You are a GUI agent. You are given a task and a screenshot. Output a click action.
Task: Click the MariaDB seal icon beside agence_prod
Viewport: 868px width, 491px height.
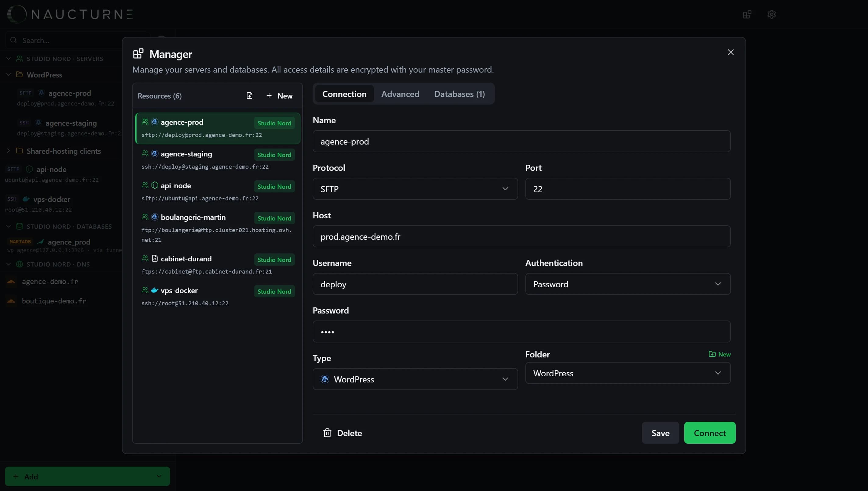coord(41,242)
